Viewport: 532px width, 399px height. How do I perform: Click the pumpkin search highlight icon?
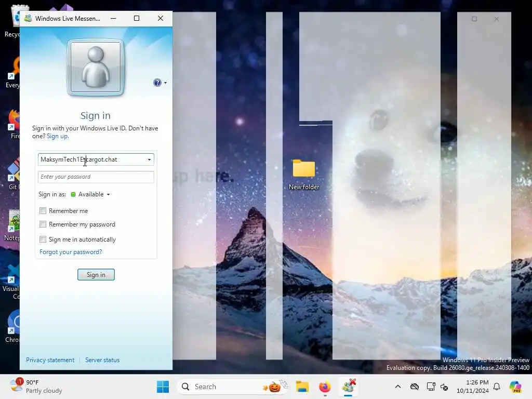click(x=274, y=387)
